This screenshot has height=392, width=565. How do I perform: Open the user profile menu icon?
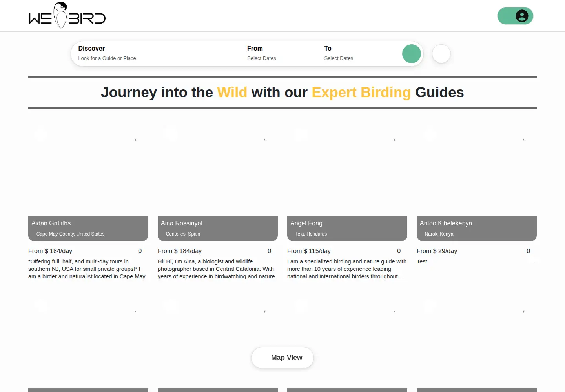pos(522,16)
